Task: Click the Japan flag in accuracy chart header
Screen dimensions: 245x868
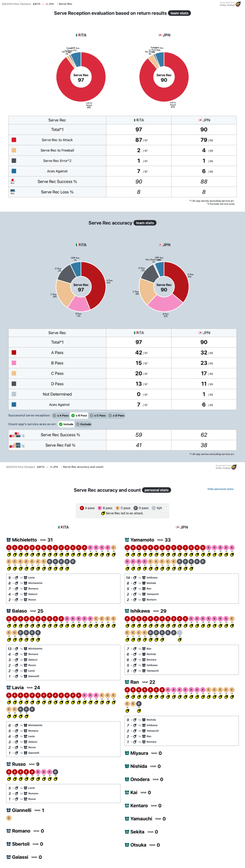Action: [160, 245]
